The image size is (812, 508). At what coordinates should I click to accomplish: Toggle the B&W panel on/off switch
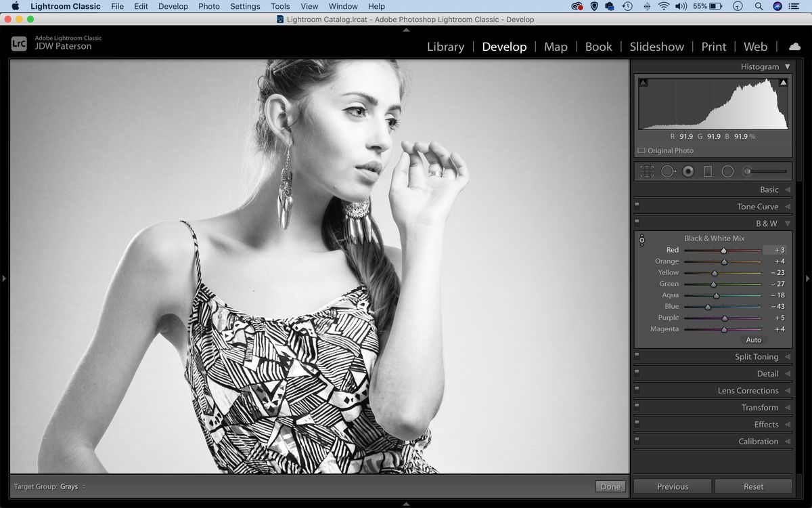(x=636, y=223)
